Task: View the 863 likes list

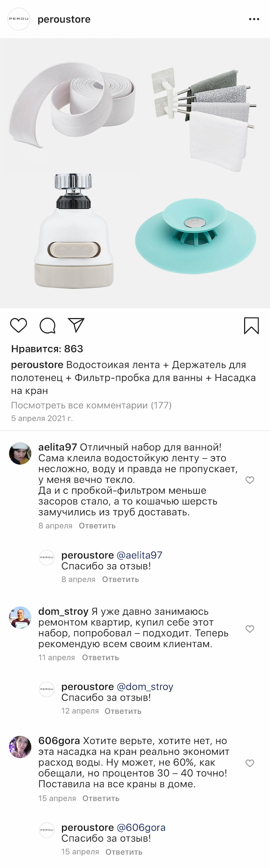Action: coord(47,349)
